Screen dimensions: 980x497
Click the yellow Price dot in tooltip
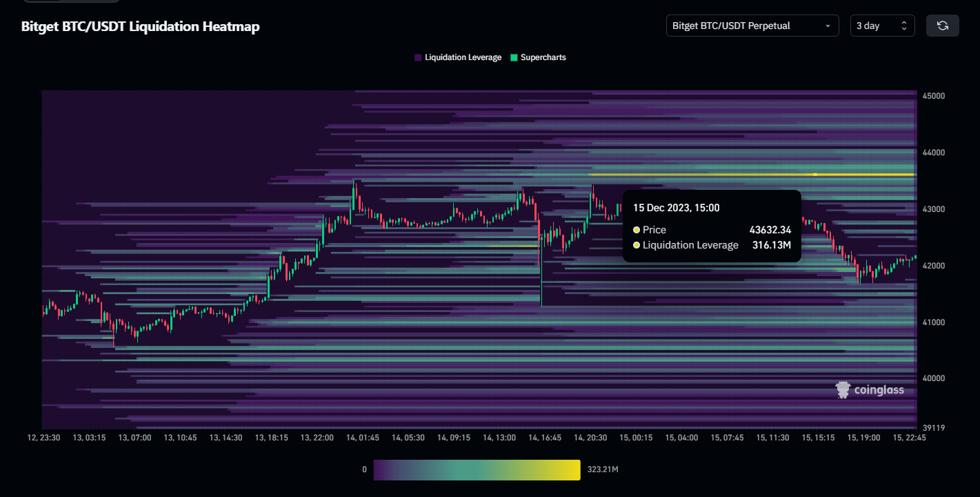(637, 230)
